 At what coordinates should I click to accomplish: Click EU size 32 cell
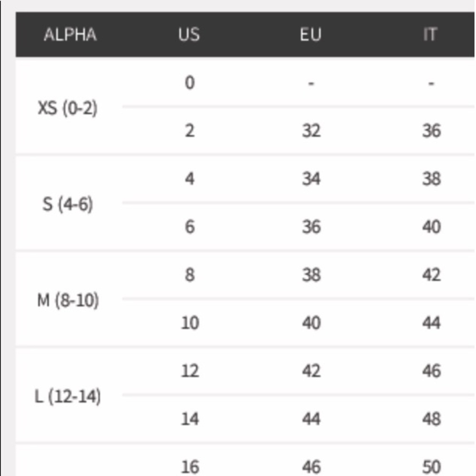coord(311,131)
